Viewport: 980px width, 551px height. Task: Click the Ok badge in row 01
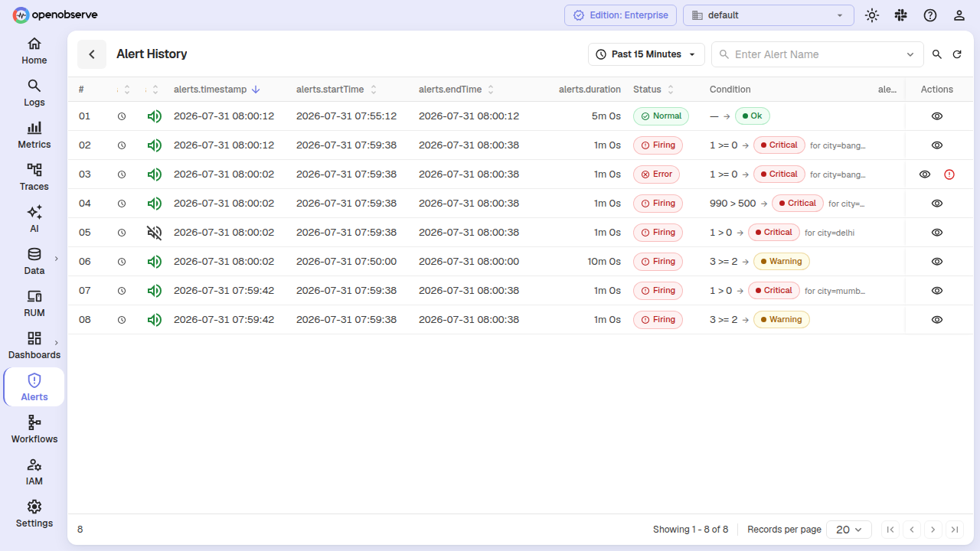tap(753, 116)
